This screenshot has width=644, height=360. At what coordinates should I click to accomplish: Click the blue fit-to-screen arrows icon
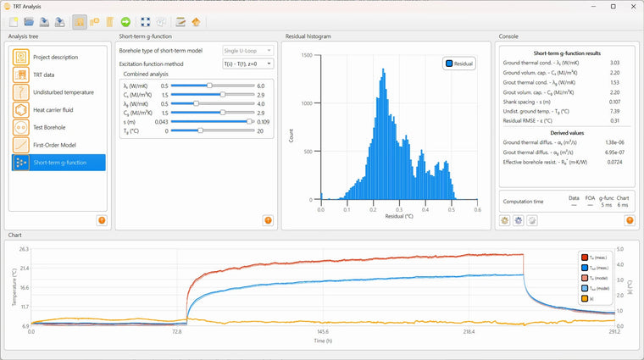click(146, 22)
